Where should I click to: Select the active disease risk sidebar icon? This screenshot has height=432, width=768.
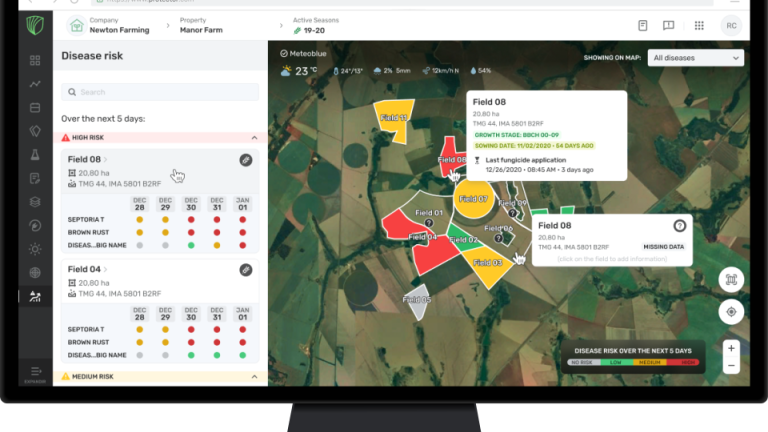35,296
